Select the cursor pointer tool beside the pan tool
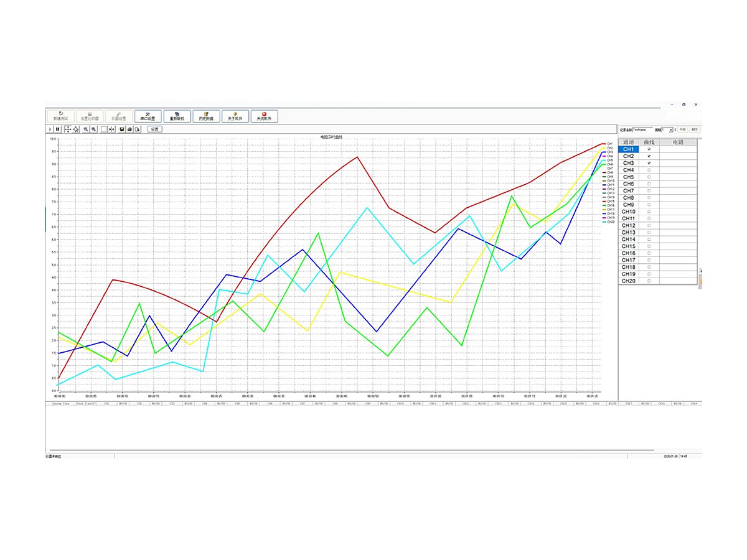Viewport: 747px width, 560px height. point(76,129)
